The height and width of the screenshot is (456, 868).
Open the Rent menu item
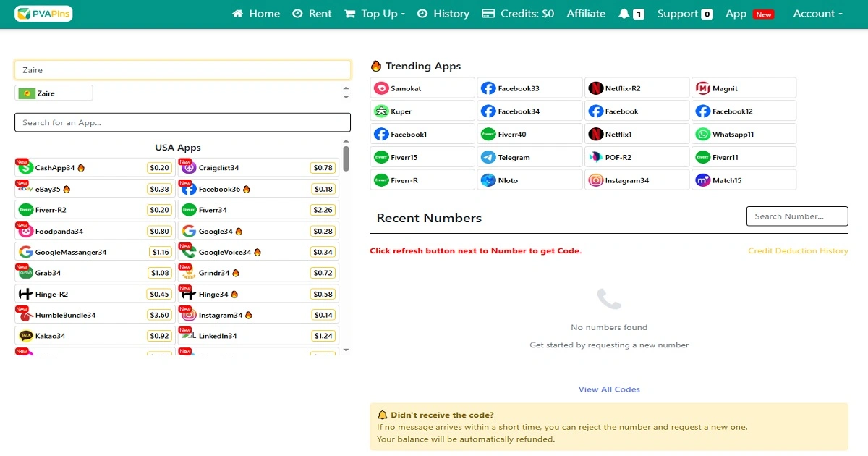312,14
